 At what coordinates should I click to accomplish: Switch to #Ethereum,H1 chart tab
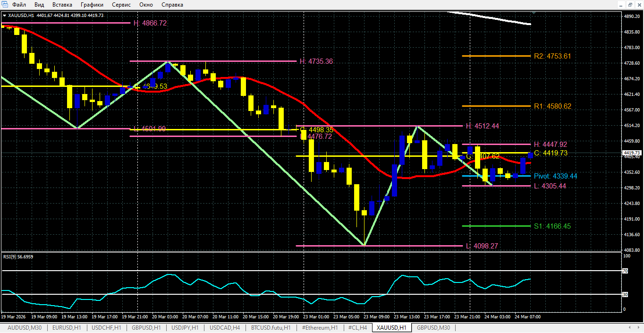[x=319, y=328]
